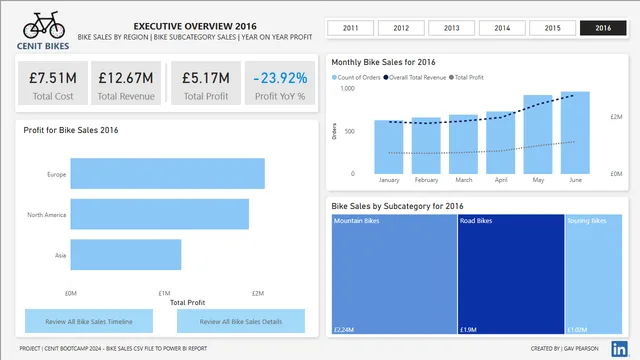Click the Profit for Bike Sales 2016 heading
The width and height of the screenshot is (640, 360).
[x=71, y=130]
